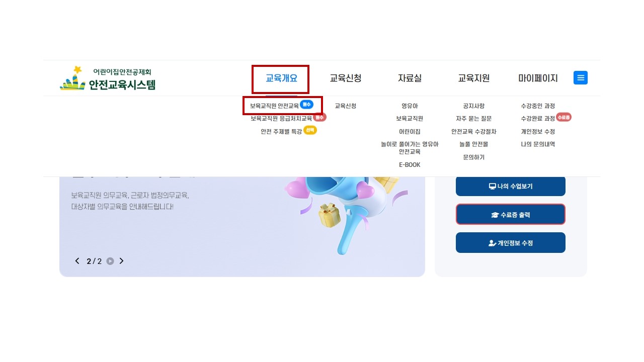644x362 pixels.
Task: Click the 개인정보 수정 blue button
Action: 510,243
